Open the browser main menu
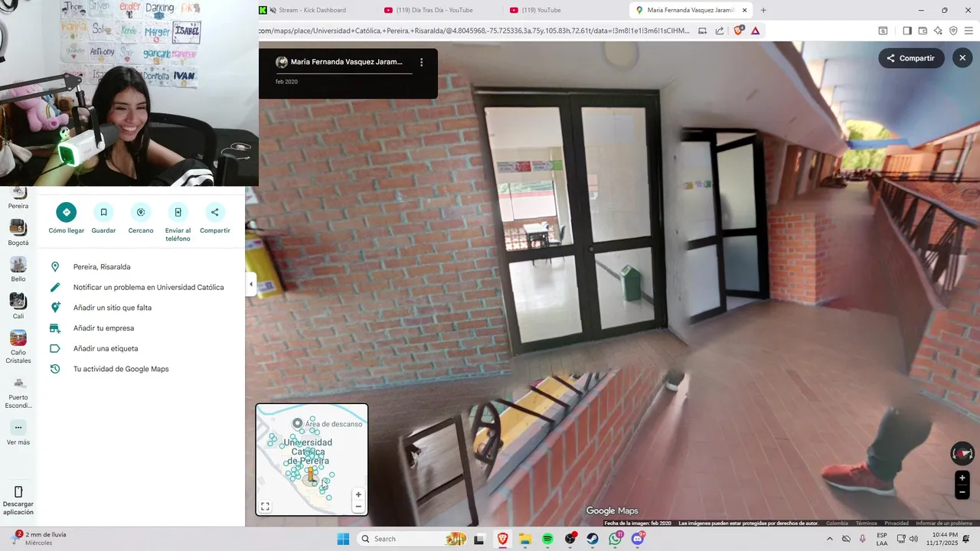Image resolution: width=980 pixels, height=551 pixels. pyautogui.click(x=969, y=31)
